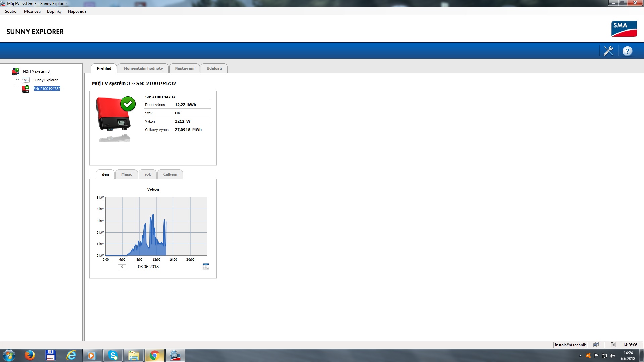This screenshot has width=644, height=362.
Task: Show the Měsíc chart tab
Action: point(126,174)
